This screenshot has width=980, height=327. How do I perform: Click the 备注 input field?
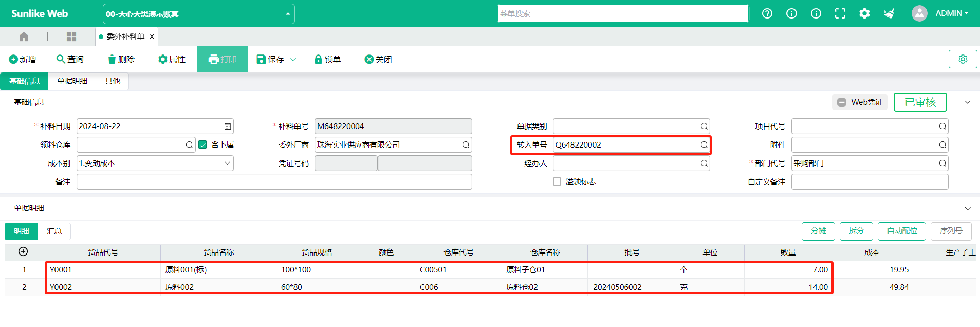(x=274, y=182)
